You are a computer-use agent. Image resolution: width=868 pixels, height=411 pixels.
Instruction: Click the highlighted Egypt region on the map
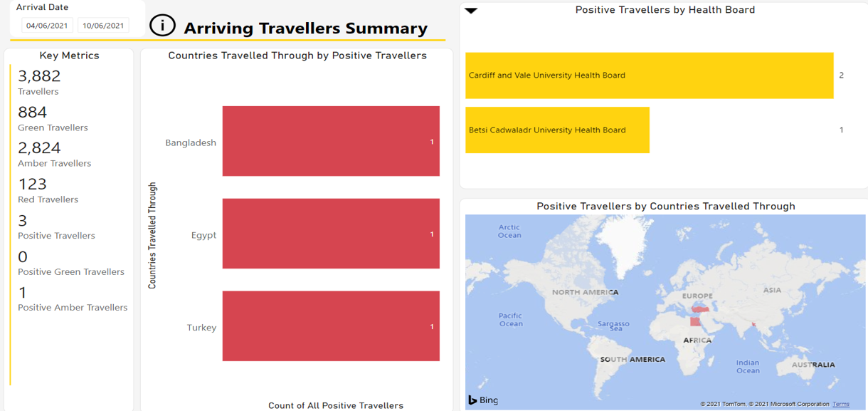(x=694, y=321)
